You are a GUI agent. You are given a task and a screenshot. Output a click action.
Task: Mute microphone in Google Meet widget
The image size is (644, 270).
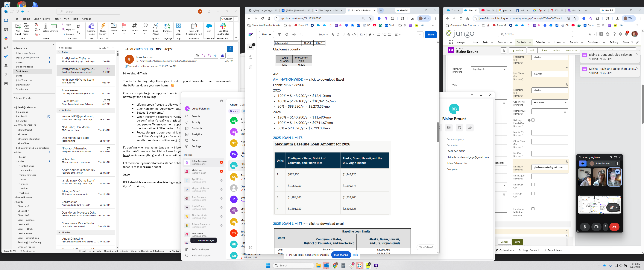coord(584,227)
